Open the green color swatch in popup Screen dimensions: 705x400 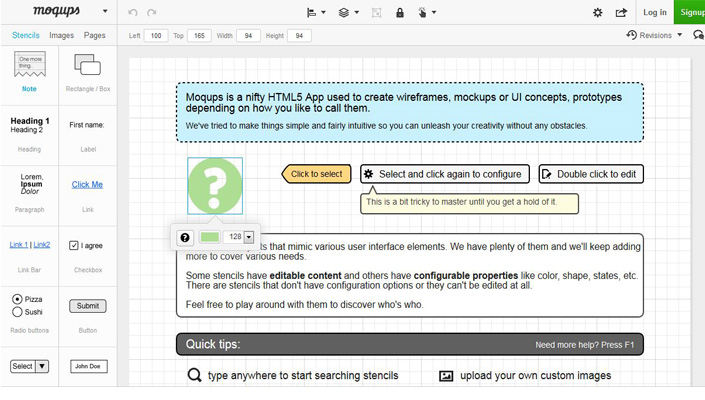[x=210, y=237]
